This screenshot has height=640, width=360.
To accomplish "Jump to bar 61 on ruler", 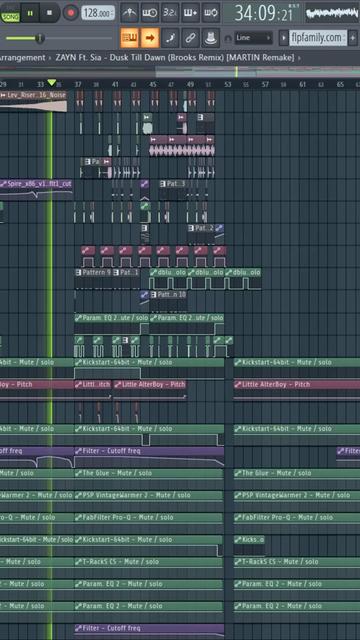I will pos(302,84).
